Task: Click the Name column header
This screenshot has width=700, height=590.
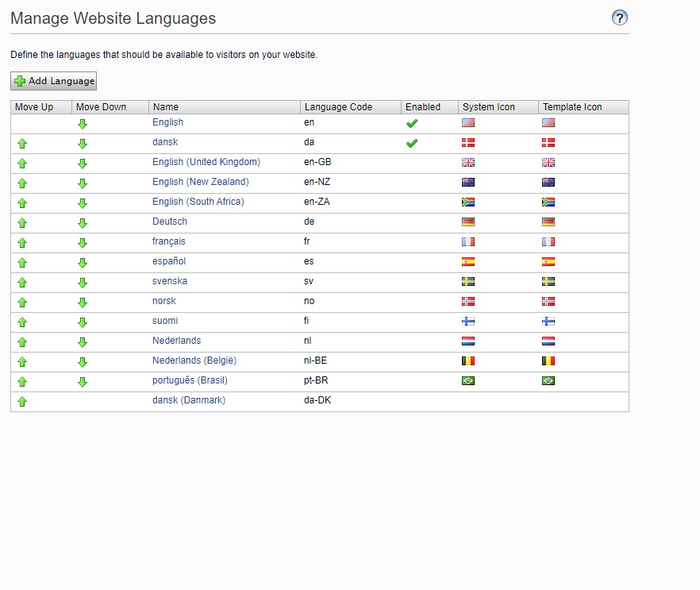Action: click(x=166, y=107)
